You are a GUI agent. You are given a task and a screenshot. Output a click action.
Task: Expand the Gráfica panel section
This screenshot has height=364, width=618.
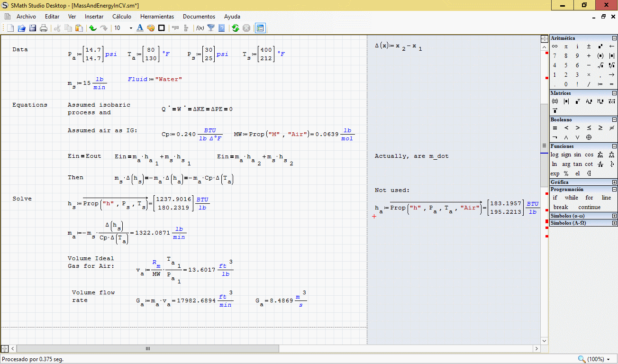tap(614, 182)
